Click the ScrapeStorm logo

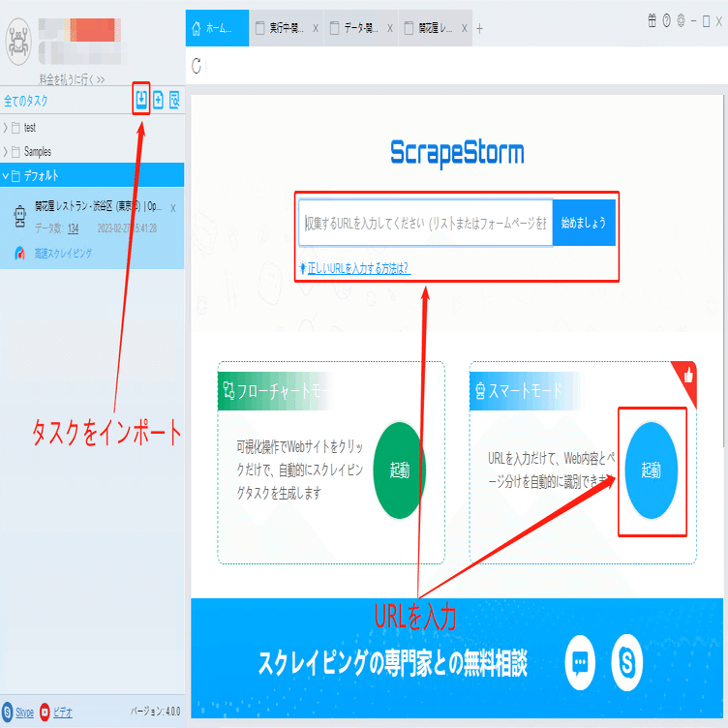[x=457, y=153]
